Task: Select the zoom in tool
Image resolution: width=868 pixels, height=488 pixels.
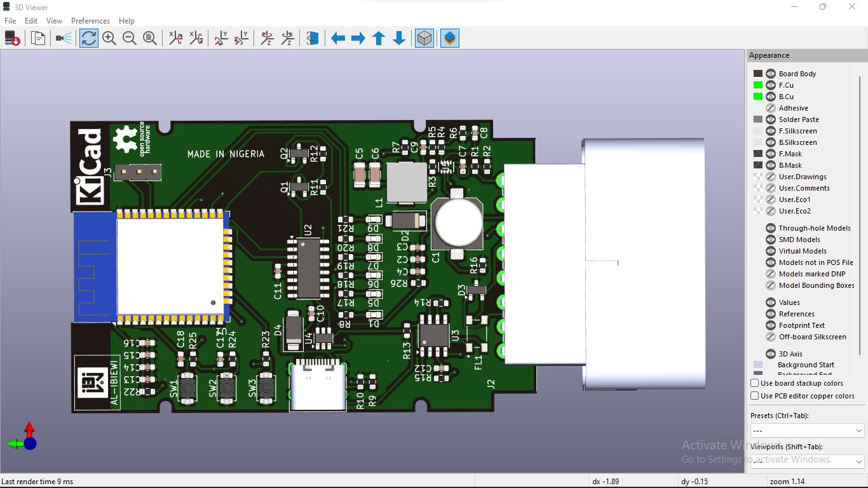Action: pyautogui.click(x=109, y=38)
